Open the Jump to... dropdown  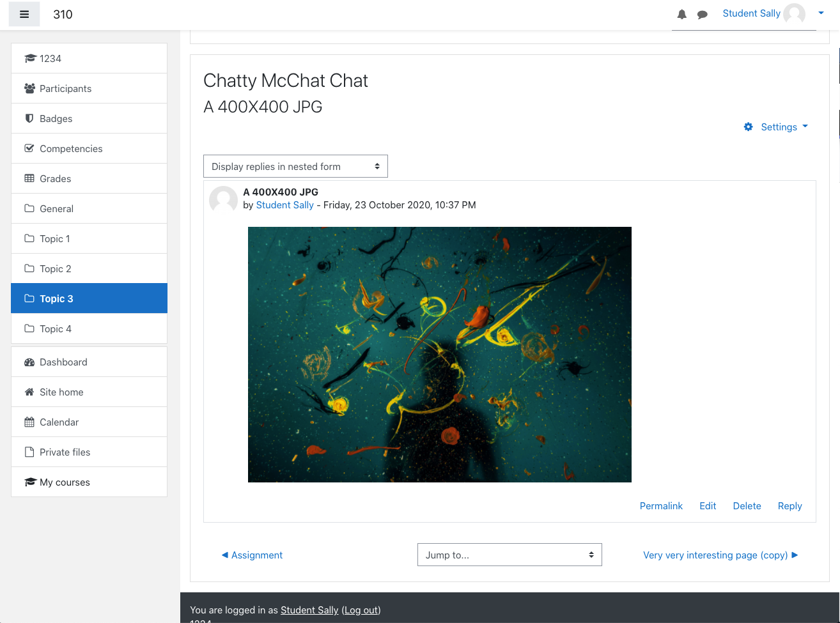(x=509, y=555)
